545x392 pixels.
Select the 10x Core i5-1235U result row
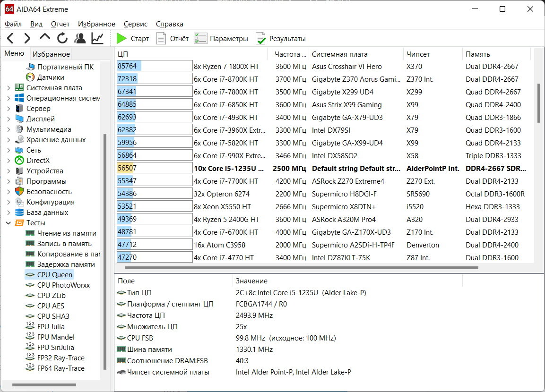pos(323,169)
